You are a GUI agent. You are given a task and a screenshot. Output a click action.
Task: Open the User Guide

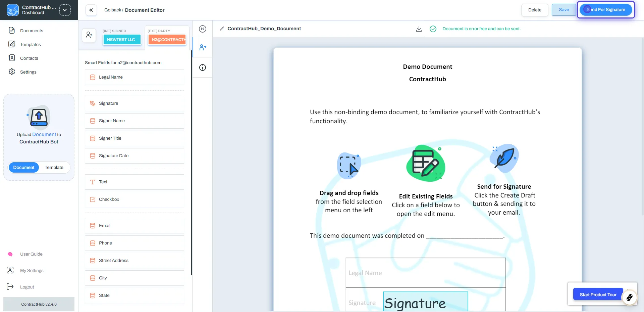tap(31, 254)
